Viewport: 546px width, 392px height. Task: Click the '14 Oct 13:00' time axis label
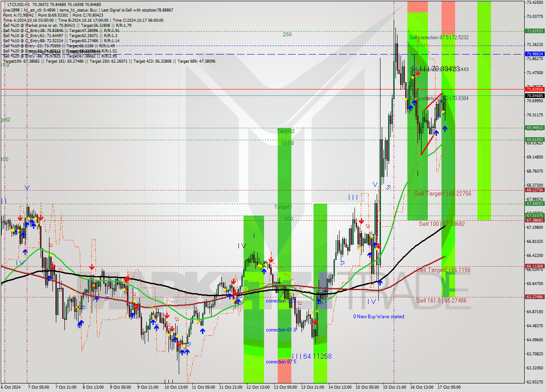[x=340, y=387]
